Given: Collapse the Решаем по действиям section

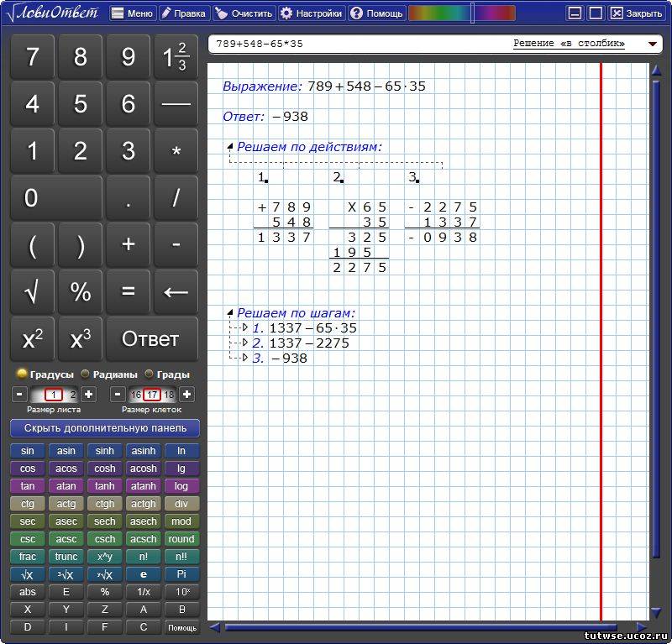Looking at the screenshot, I should [x=230, y=146].
